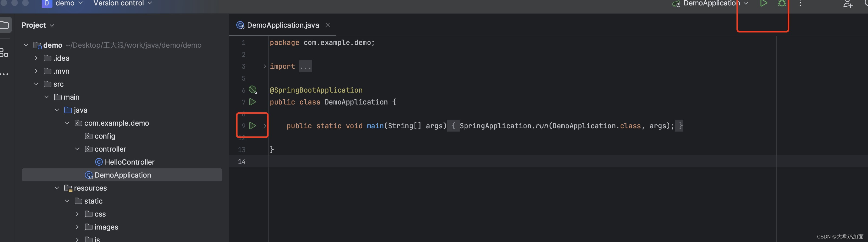Collapse the src folder
This screenshot has width=868, height=242.
tap(36, 84)
